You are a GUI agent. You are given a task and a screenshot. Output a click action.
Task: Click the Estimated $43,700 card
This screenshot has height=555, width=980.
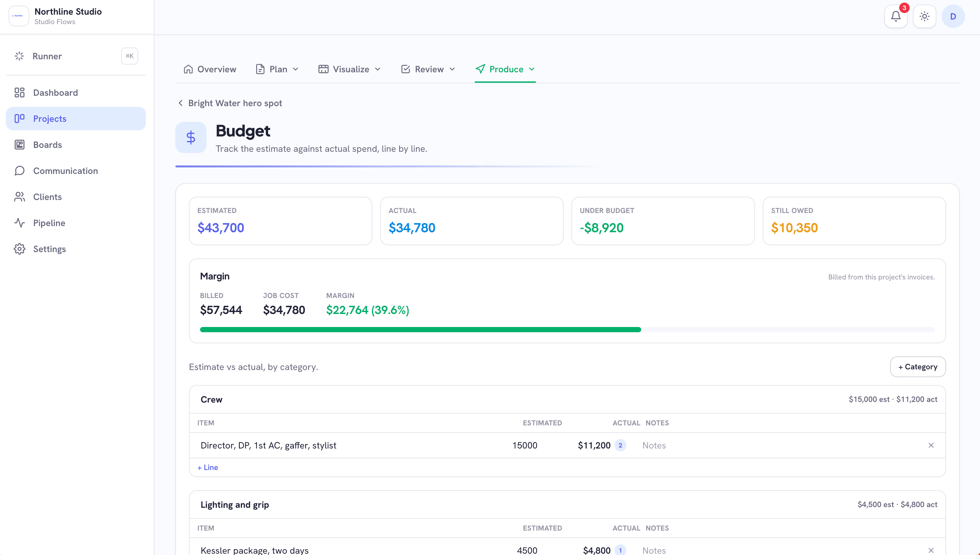(281, 221)
